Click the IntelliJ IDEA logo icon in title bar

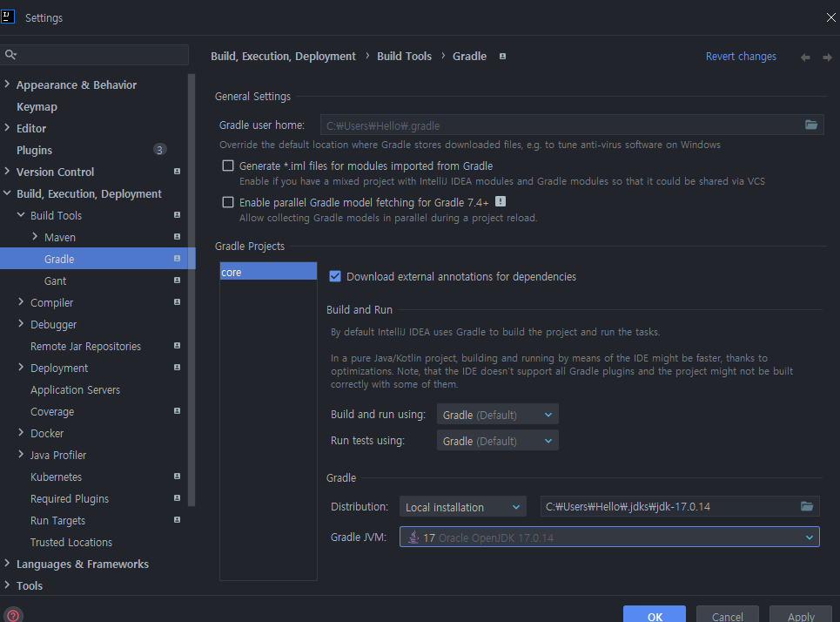(8, 17)
